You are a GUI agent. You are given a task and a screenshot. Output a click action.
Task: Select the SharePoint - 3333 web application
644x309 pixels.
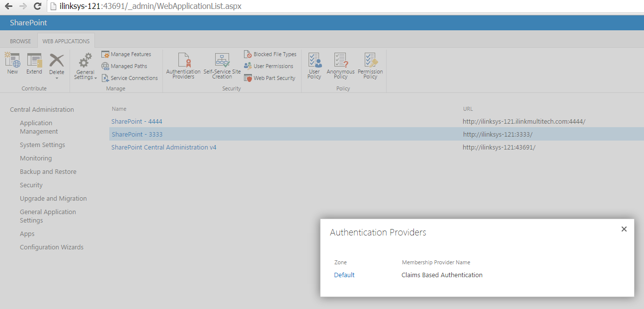pos(137,135)
